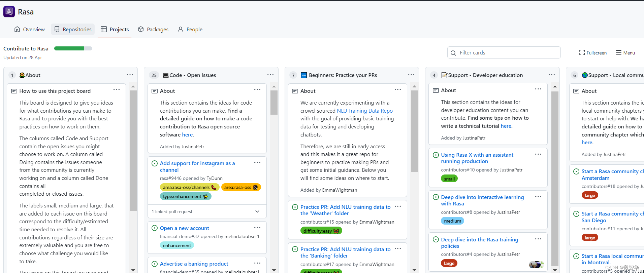Click note icon beside How to use this project board
This screenshot has height=273, width=644.
tap(14, 91)
